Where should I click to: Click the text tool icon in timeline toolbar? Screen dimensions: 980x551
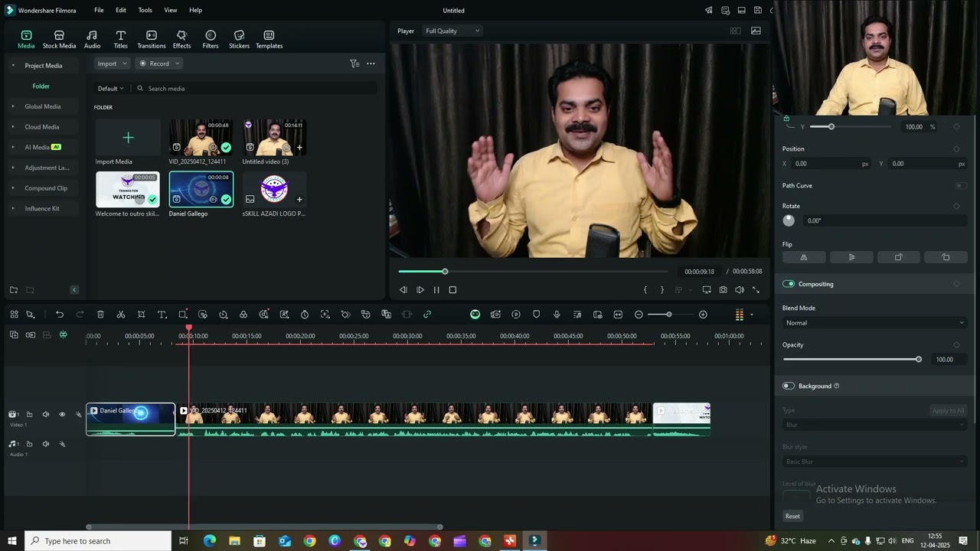point(162,315)
